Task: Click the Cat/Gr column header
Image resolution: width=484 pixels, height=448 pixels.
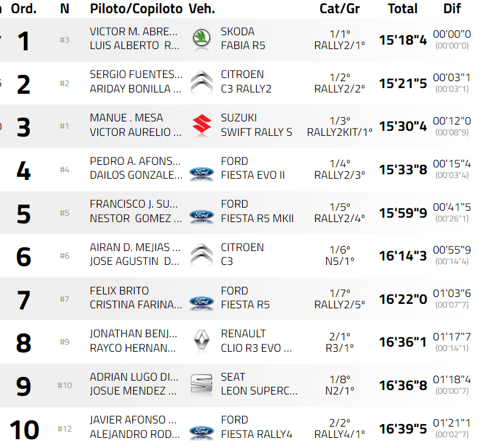Action: tap(340, 9)
